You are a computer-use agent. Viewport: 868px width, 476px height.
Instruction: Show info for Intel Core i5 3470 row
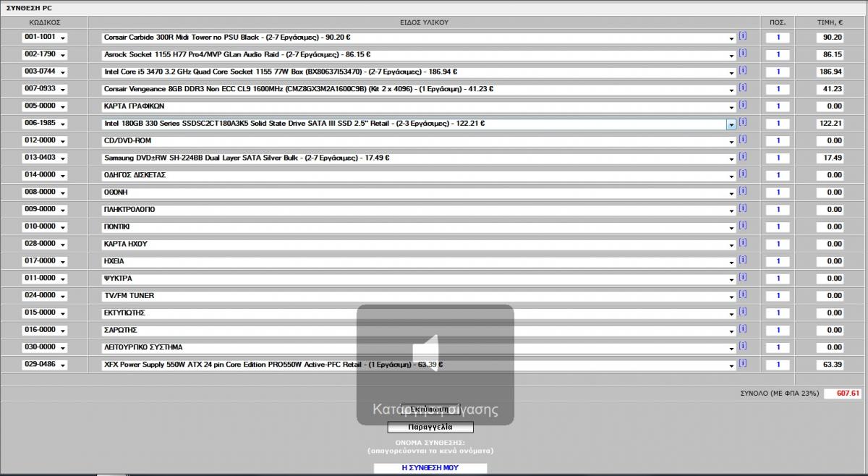[x=742, y=70]
